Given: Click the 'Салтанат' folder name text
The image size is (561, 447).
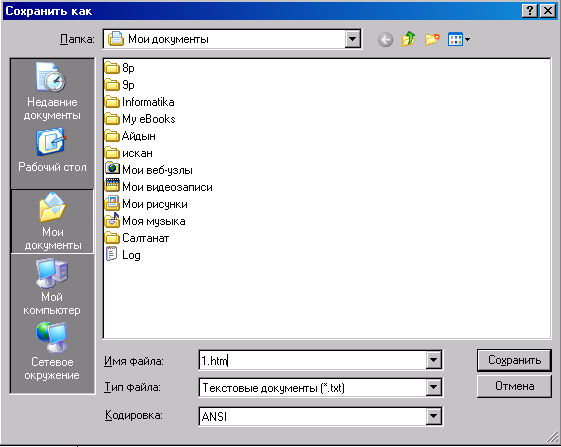Looking at the screenshot, I should point(145,238).
